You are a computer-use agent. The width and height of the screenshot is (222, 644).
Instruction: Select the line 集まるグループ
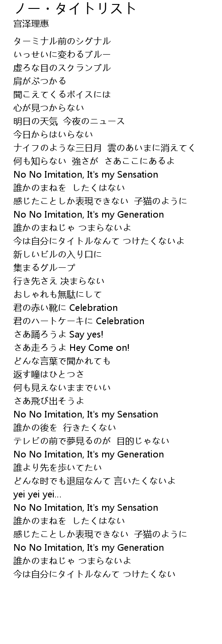click(x=44, y=268)
